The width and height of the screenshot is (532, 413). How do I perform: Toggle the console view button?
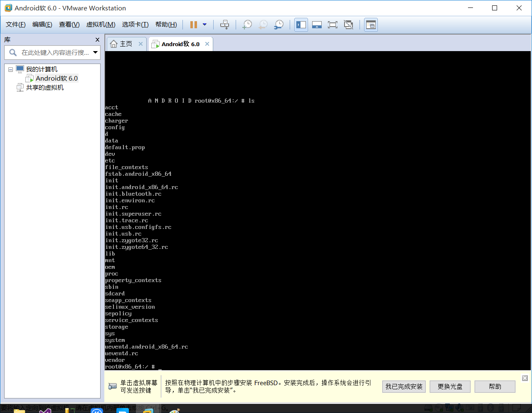(371, 25)
